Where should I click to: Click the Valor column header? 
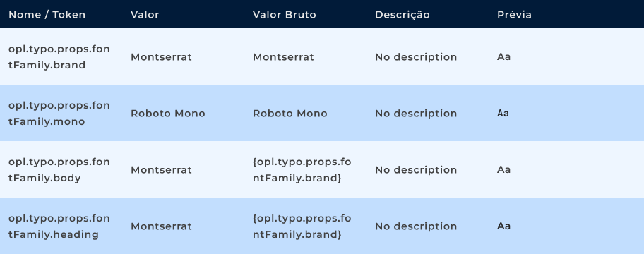pyautogui.click(x=145, y=15)
